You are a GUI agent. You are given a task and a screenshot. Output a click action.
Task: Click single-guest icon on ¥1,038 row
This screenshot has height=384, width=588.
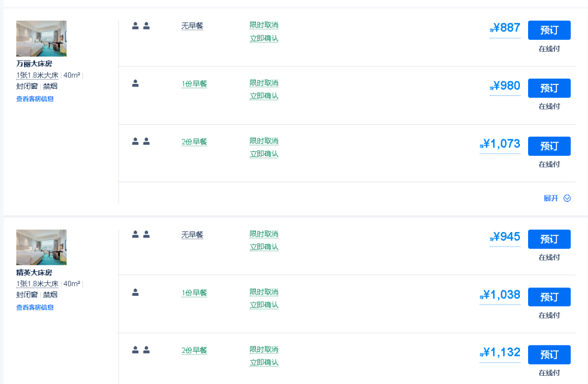click(x=136, y=292)
